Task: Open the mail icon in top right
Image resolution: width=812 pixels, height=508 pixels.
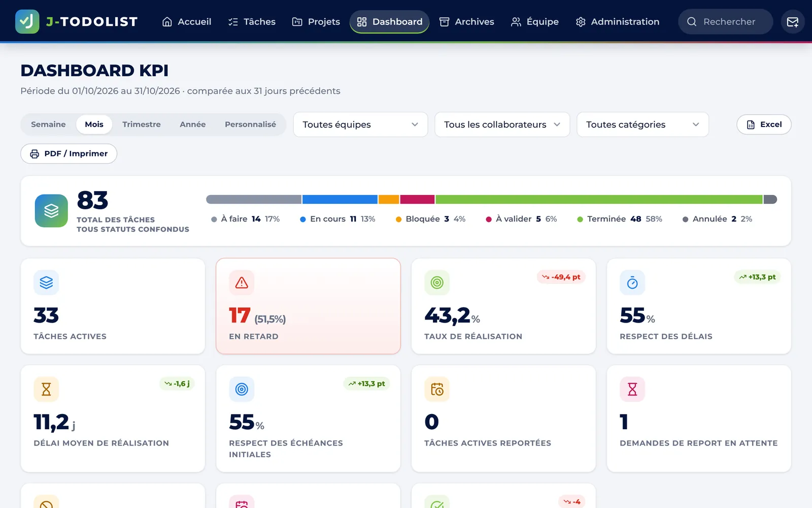Action: [793, 22]
